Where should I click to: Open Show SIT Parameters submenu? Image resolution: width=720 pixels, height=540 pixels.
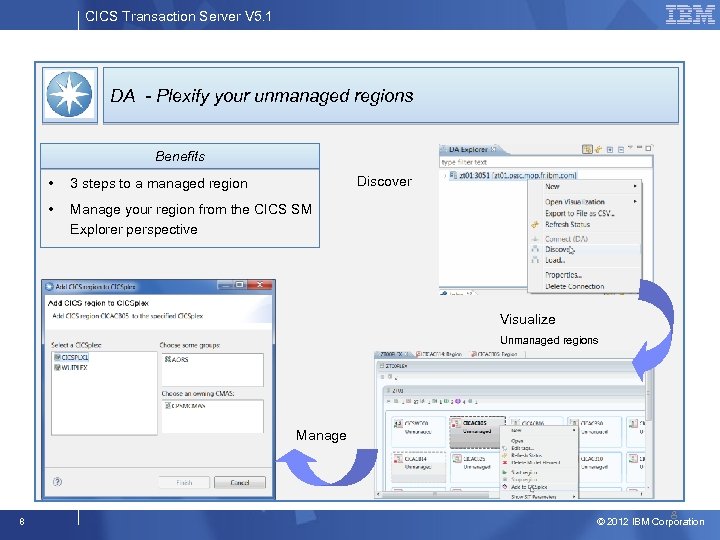[539, 497]
